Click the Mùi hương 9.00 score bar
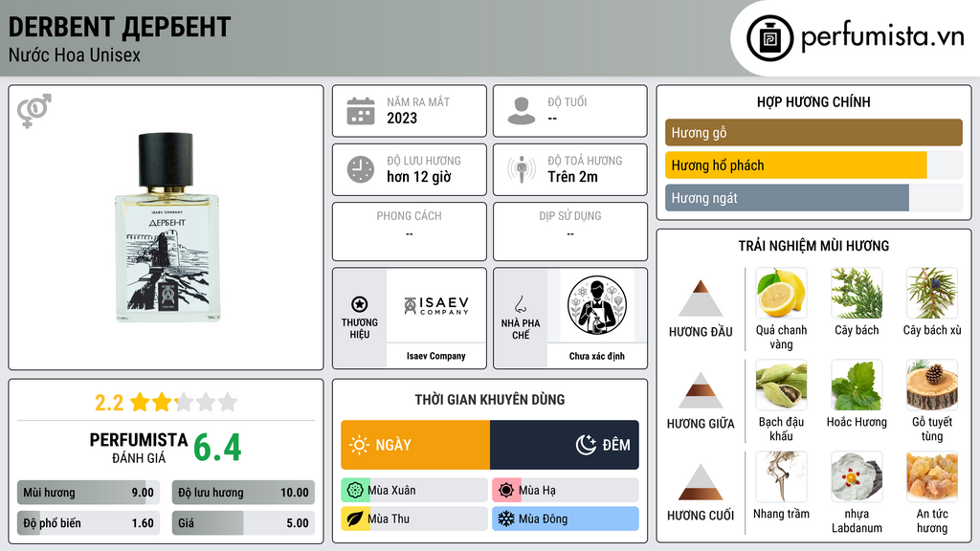 coord(88,493)
